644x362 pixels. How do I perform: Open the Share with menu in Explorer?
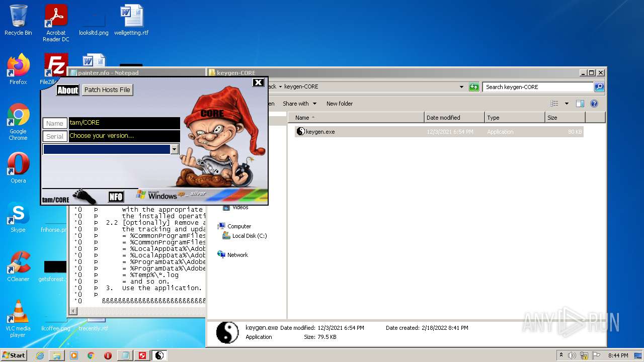point(299,104)
